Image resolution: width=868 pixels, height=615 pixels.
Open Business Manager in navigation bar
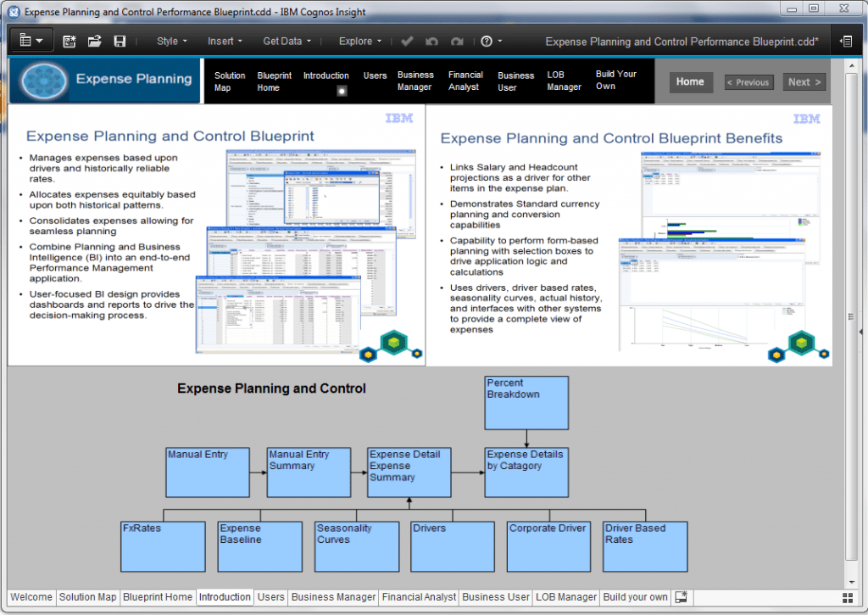[x=415, y=81]
